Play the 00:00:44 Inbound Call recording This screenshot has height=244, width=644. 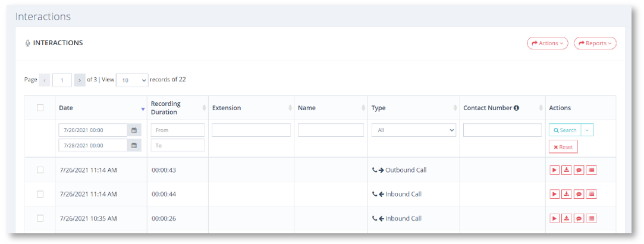554,194
